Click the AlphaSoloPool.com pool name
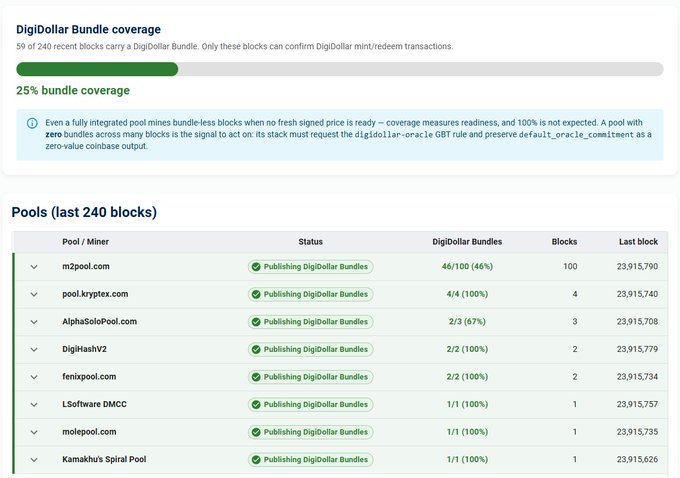 tap(99, 321)
